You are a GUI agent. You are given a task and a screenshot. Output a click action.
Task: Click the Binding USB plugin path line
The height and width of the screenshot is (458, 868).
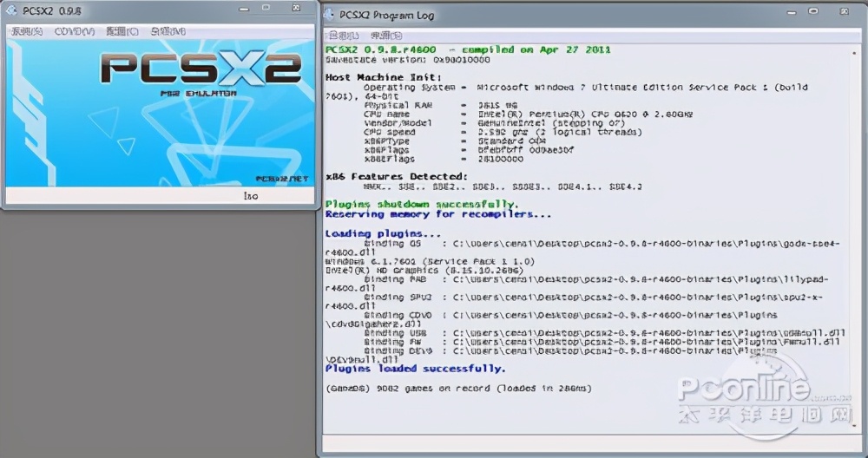604,333
